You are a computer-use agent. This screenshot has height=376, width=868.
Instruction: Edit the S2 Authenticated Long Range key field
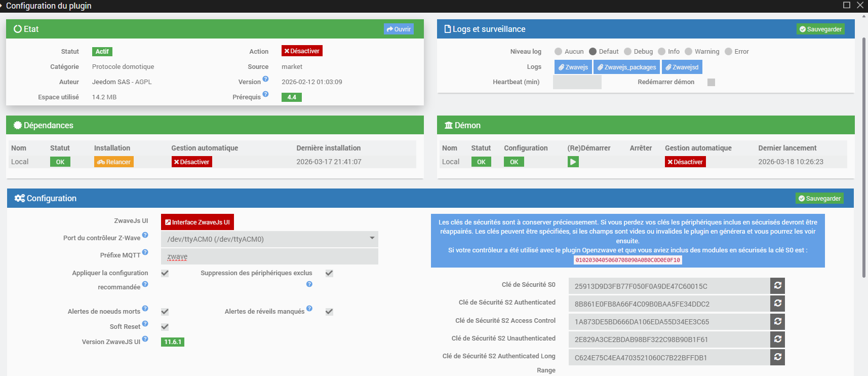669,357
